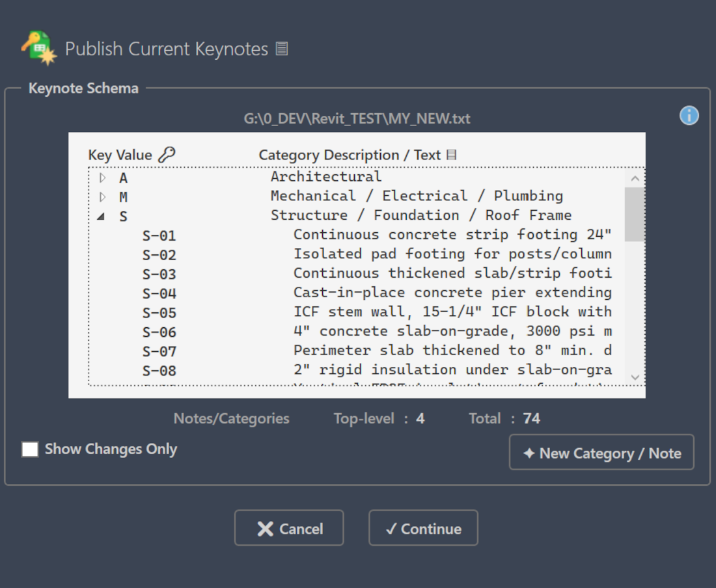
Task: Click the list icon next to Category Description
Action: 451,155
